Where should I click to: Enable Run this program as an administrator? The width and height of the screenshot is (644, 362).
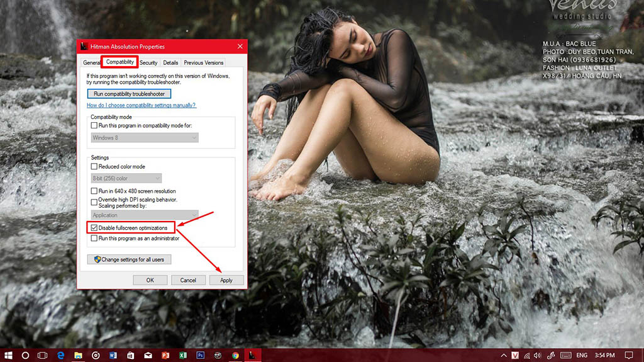94,239
